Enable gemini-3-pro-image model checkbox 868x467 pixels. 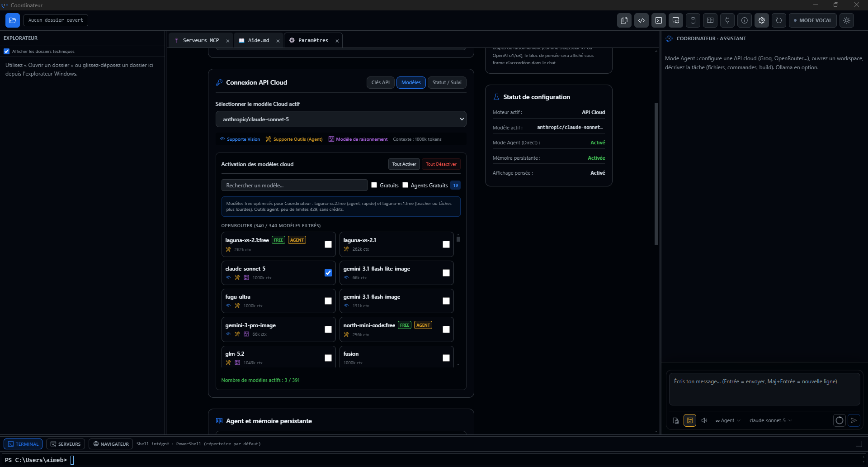point(328,329)
